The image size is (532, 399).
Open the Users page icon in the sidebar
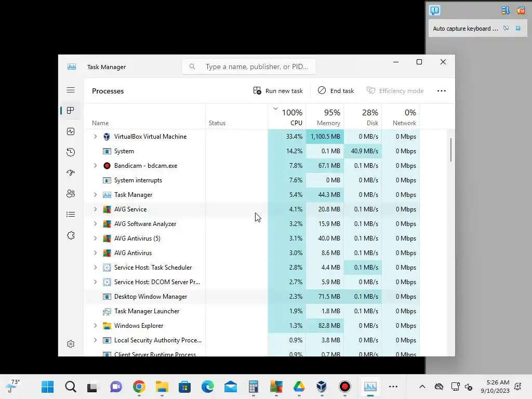pyautogui.click(x=71, y=194)
